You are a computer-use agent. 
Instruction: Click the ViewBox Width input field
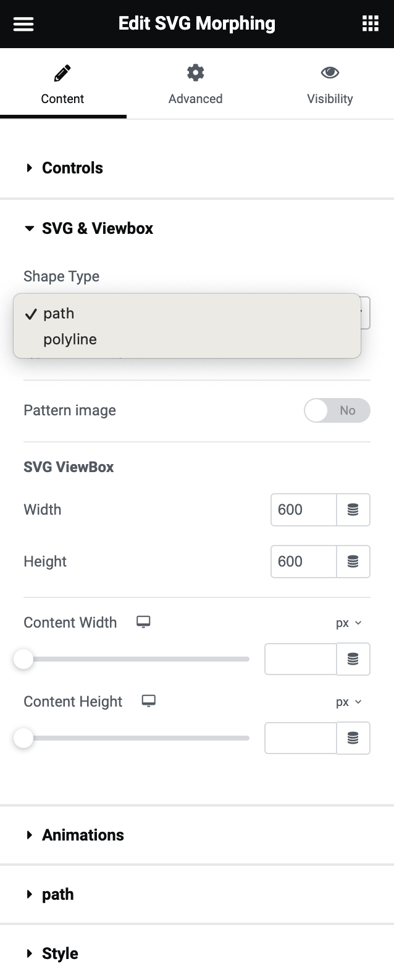tap(303, 510)
